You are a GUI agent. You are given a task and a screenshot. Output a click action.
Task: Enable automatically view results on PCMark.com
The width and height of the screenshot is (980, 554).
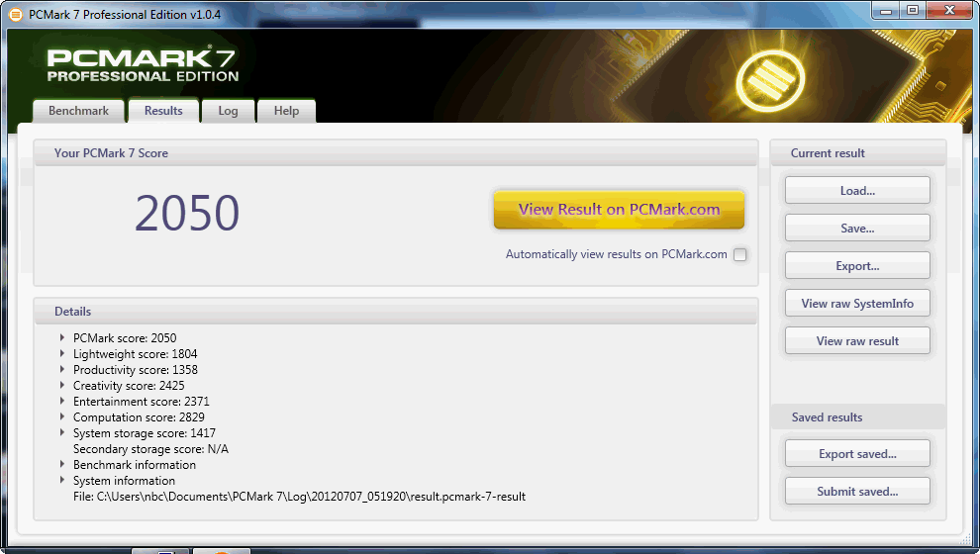[740, 254]
